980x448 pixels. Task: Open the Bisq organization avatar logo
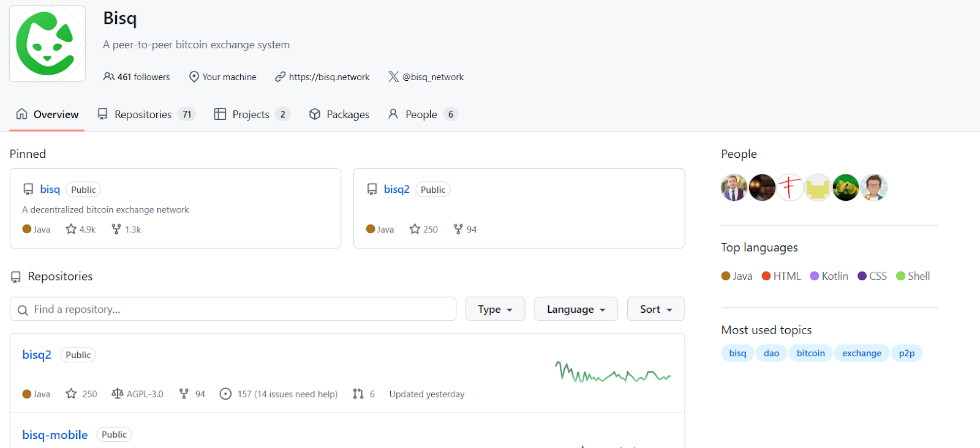[47, 43]
